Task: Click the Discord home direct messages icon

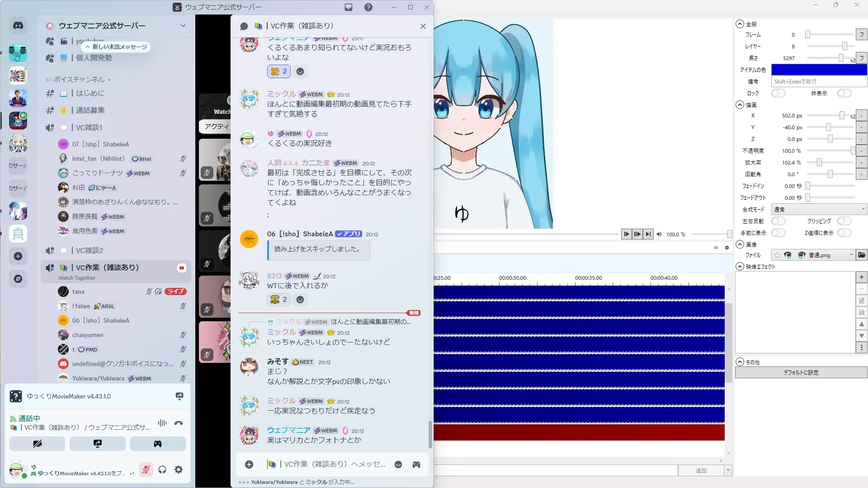Action: [x=18, y=26]
